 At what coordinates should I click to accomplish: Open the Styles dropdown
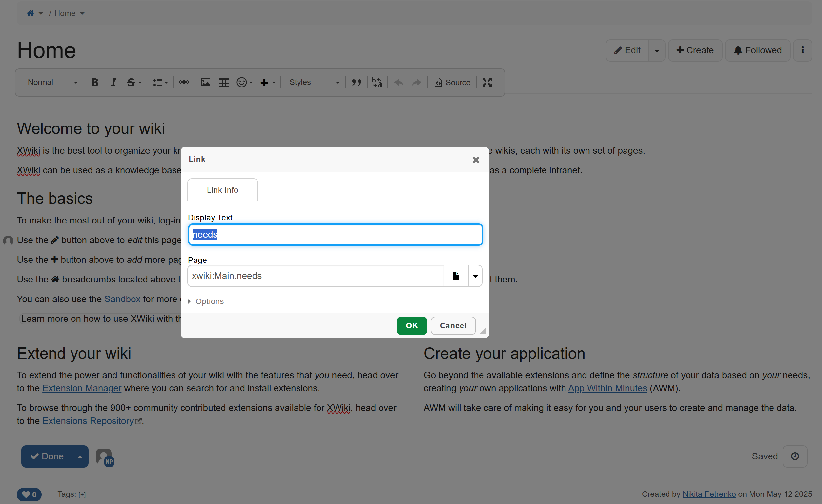coord(314,82)
